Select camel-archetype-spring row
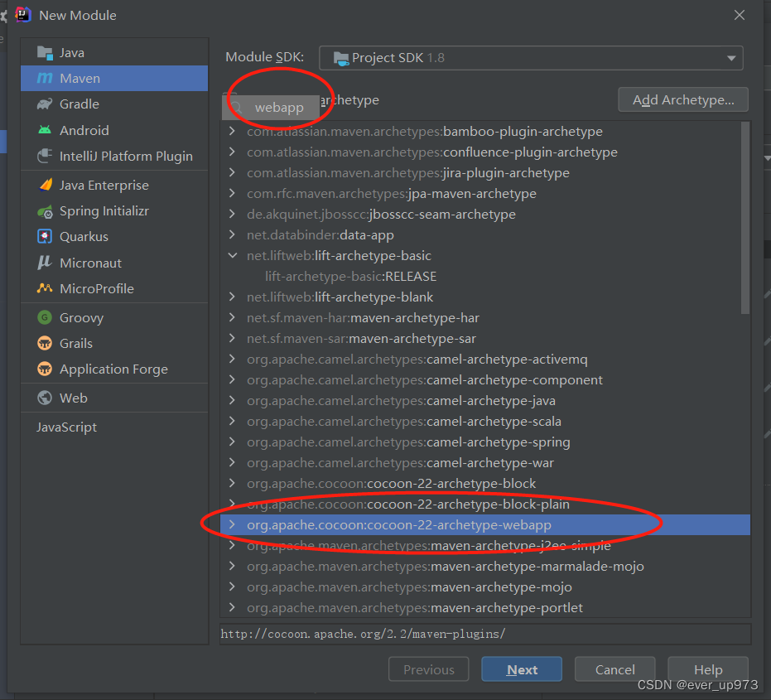 click(x=485, y=442)
